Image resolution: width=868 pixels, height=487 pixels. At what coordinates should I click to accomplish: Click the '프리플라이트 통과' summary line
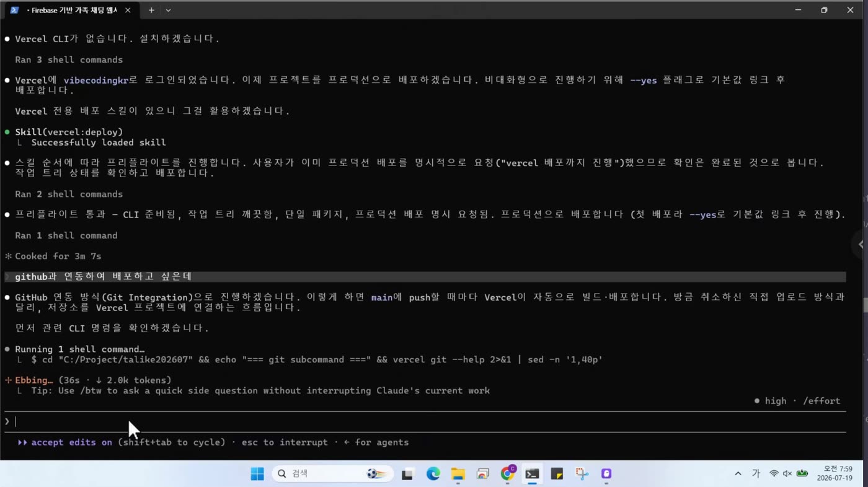point(430,215)
